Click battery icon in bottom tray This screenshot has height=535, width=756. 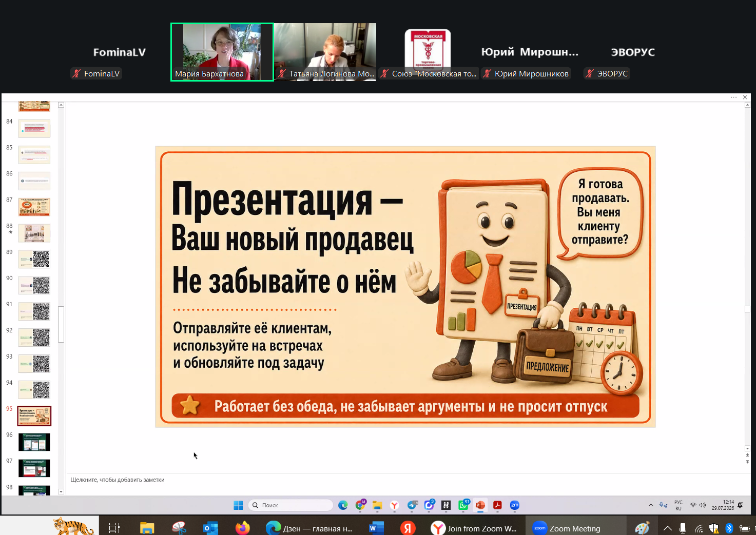tap(744, 528)
